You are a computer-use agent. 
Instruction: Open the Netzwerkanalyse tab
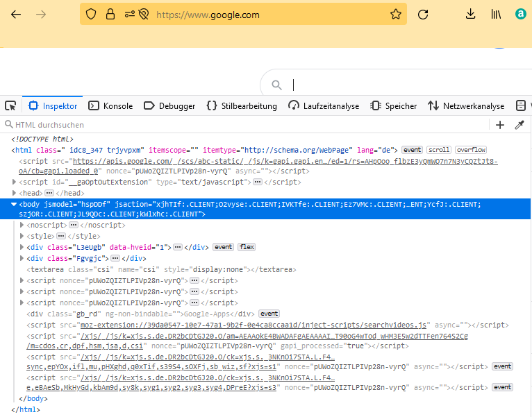[x=466, y=105]
